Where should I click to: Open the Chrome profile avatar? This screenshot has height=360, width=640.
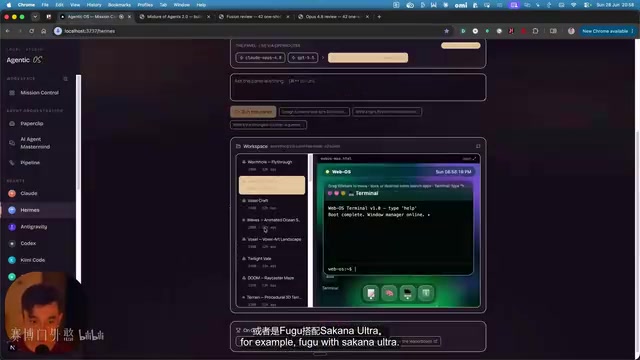(x=571, y=31)
